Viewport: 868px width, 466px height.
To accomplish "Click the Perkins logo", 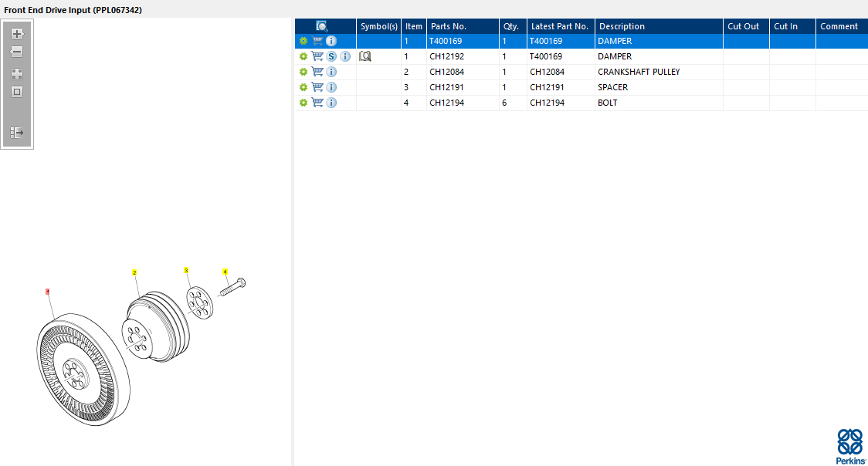I will (x=850, y=447).
